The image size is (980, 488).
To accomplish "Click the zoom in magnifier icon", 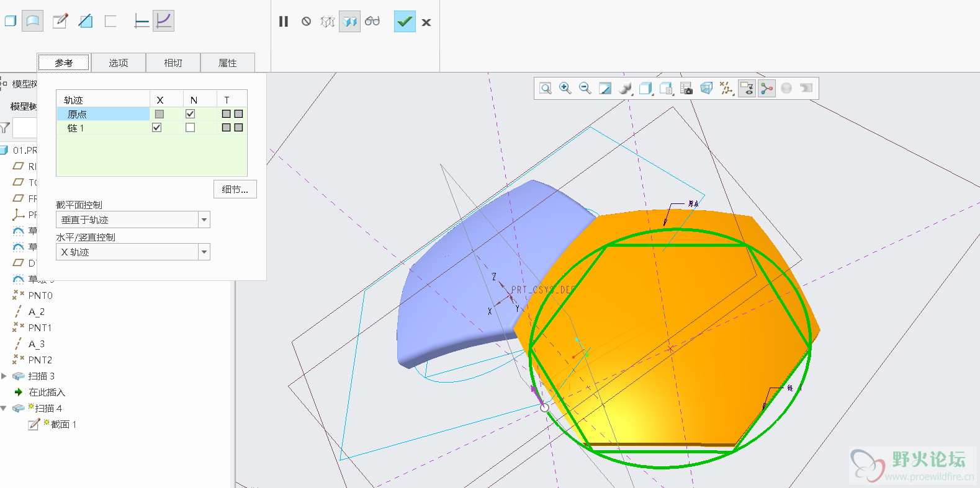I will 565,88.
